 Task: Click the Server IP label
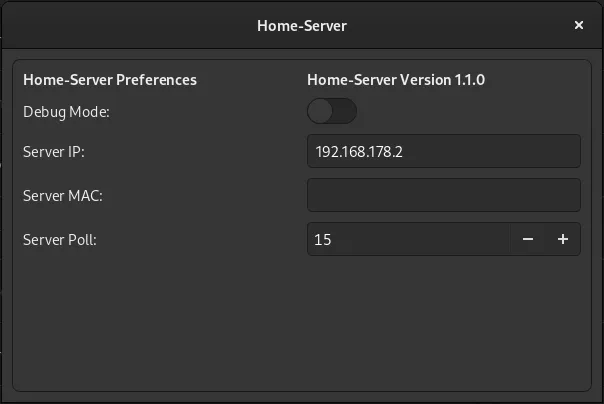[54, 152]
